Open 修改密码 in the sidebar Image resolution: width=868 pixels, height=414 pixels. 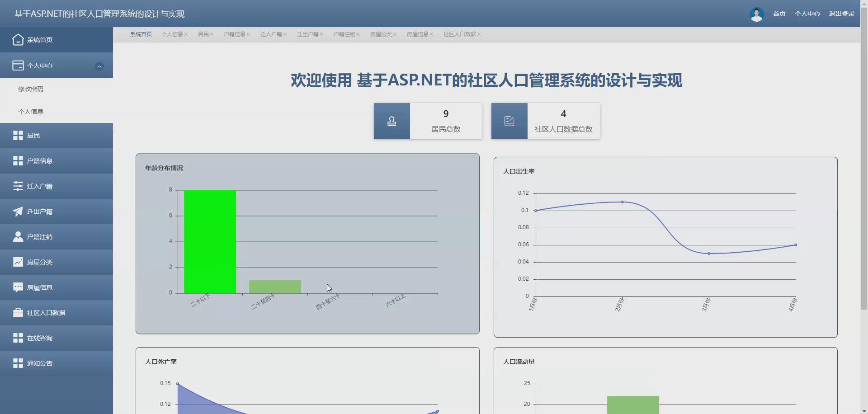(31, 89)
